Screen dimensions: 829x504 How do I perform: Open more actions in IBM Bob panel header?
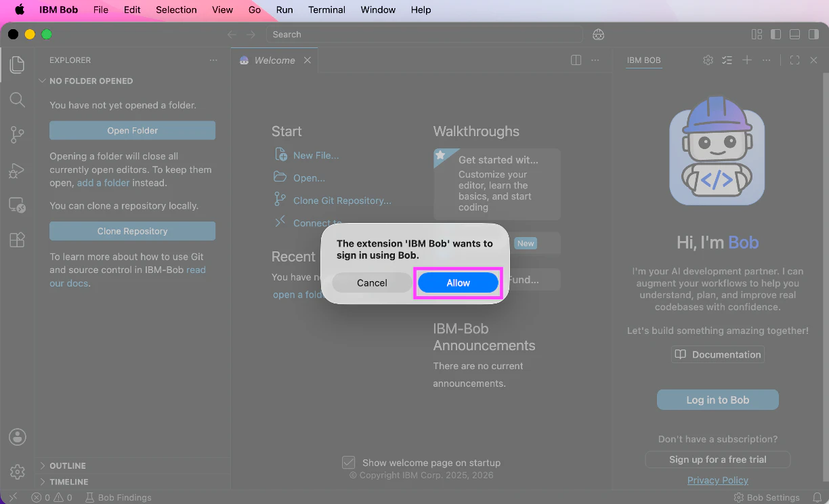pos(767,60)
